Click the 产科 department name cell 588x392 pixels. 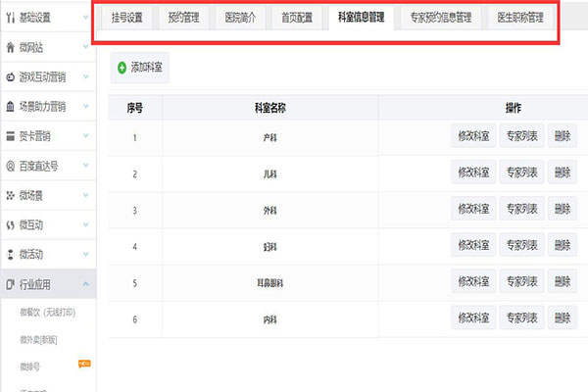point(270,137)
